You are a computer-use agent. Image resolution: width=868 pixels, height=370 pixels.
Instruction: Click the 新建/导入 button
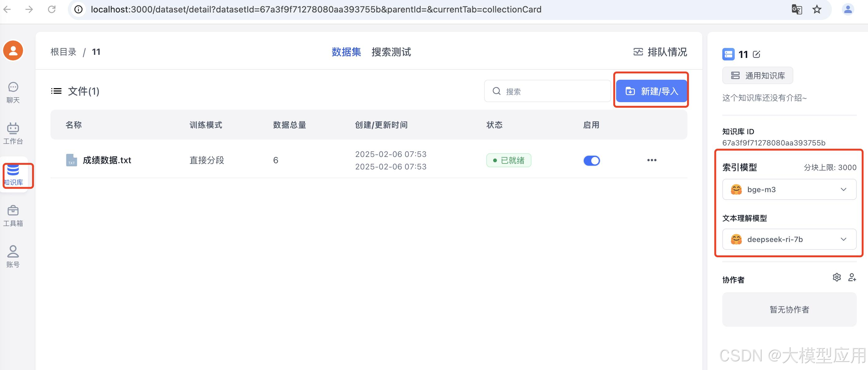tap(651, 91)
